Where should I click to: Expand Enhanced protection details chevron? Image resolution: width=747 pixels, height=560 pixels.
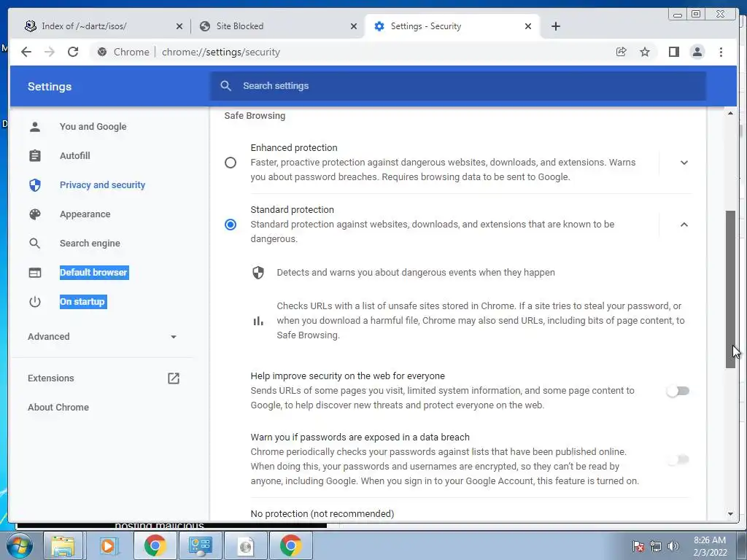coord(684,163)
